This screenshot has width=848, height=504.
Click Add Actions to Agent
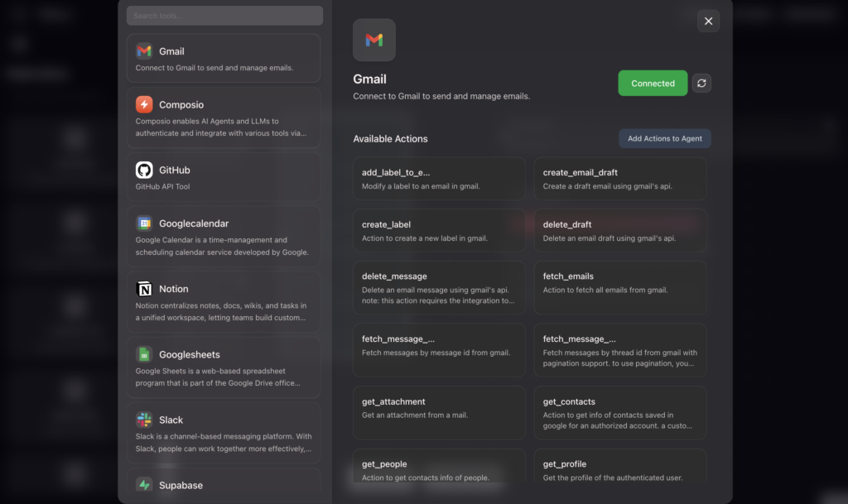[x=665, y=138]
